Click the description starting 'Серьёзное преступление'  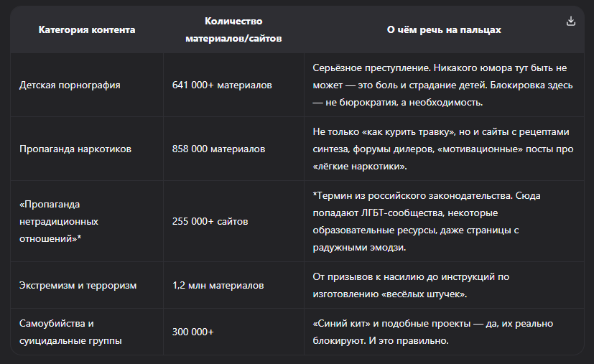[442, 85]
